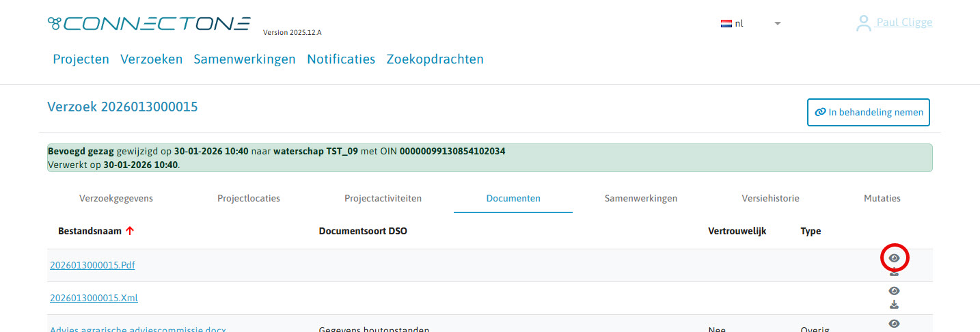View the Advies agrarische adviescommissie document

[894, 323]
